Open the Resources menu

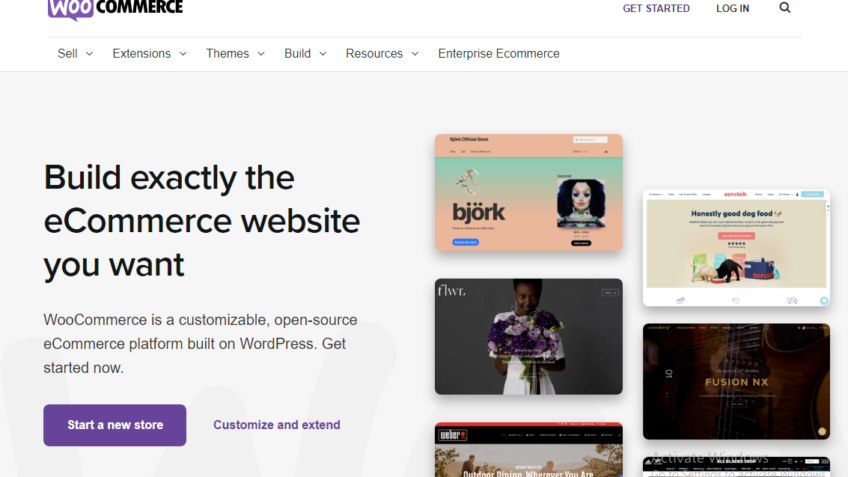pos(374,54)
